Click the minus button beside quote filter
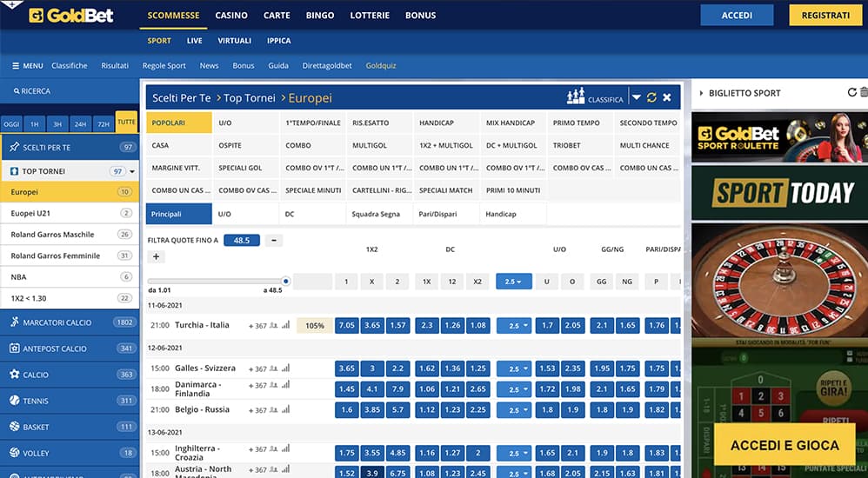Image resolution: width=868 pixels, height=478 pixels. click(x=274, y=240)
